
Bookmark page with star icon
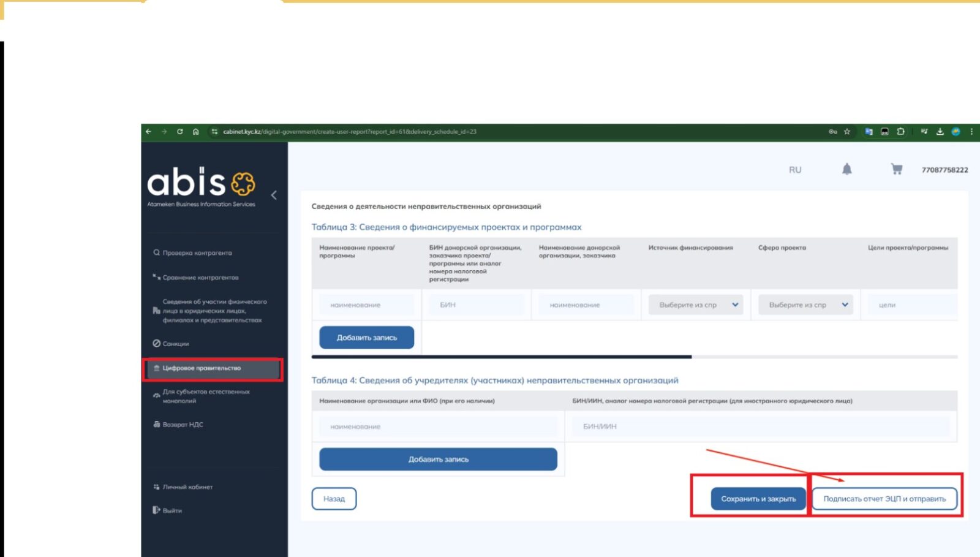tap(847, 132)
